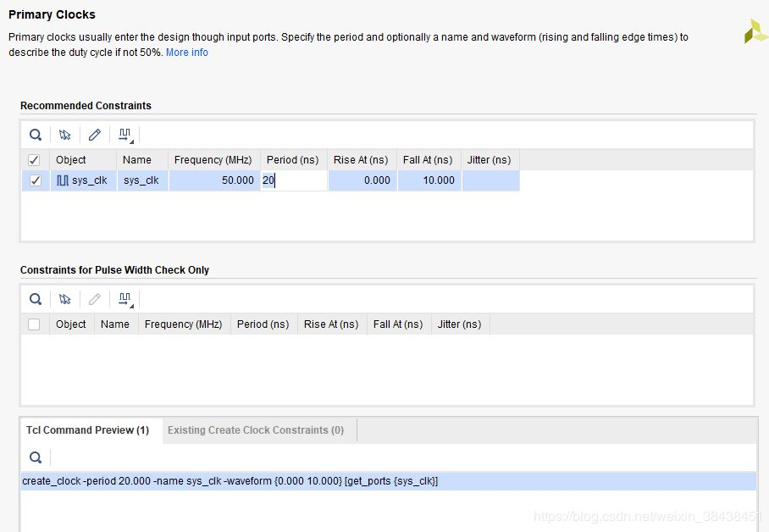Open waveform options icon in Recommended Constraints
This screenshot has height=532, width=769.
point(125,135)
